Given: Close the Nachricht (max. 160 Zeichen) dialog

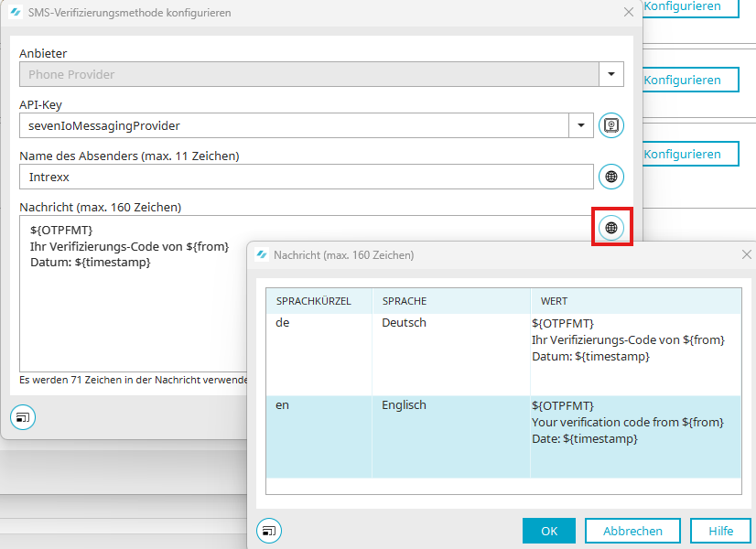Looking at the screenshot, I should point(746,255).
